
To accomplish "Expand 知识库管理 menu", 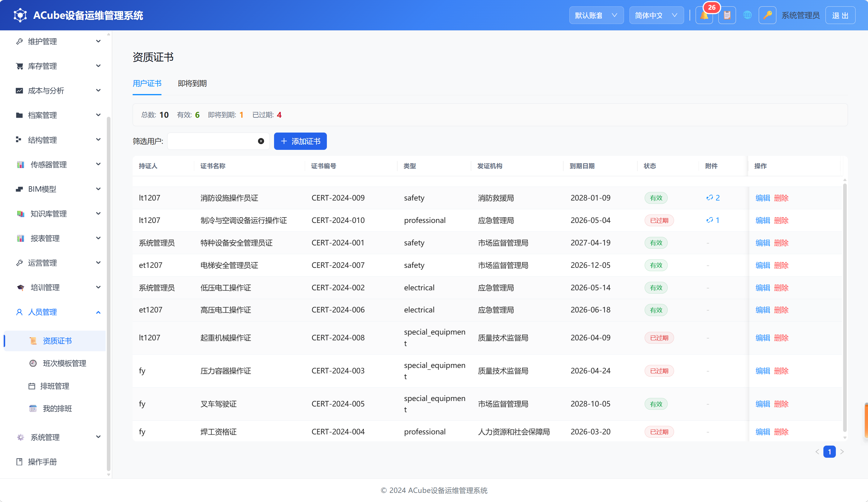I will [x=55, y=214].
